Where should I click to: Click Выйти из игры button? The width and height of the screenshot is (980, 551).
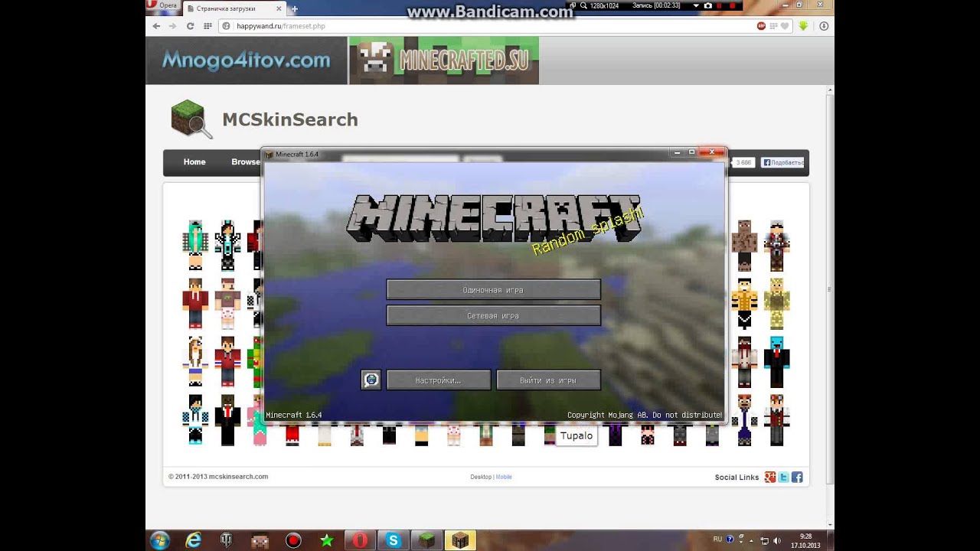548,380
